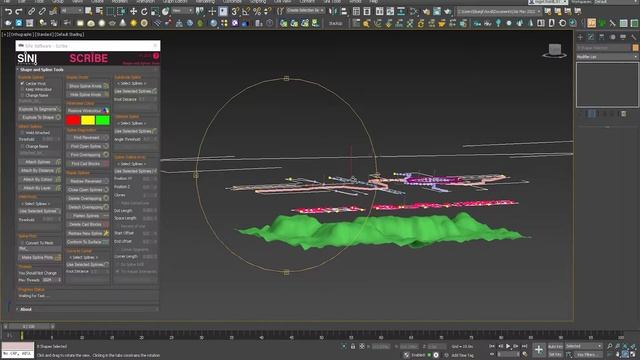Click the timeline frame slider handle
The height and width of the screenshot is (360, 640).
(x=29, y=327)
